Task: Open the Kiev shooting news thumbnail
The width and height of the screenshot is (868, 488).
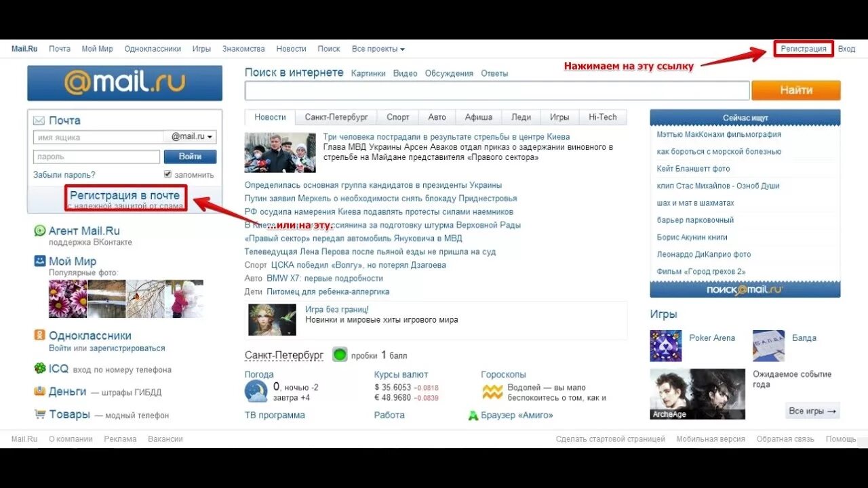Action: pyautogui.click(x=280, y=152)
